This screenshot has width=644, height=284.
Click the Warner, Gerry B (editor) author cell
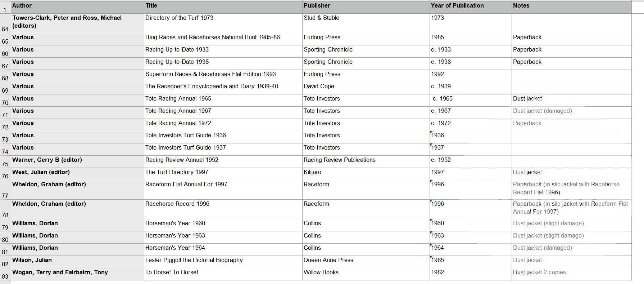77,162
